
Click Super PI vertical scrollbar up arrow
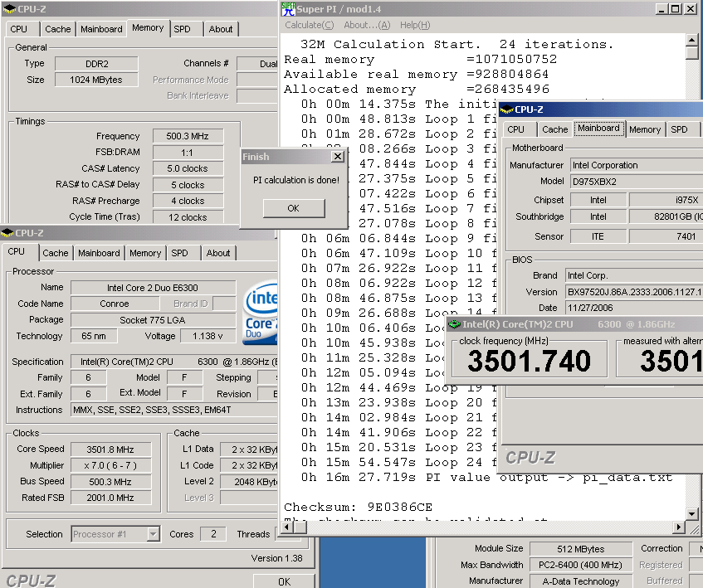point(691,41)
